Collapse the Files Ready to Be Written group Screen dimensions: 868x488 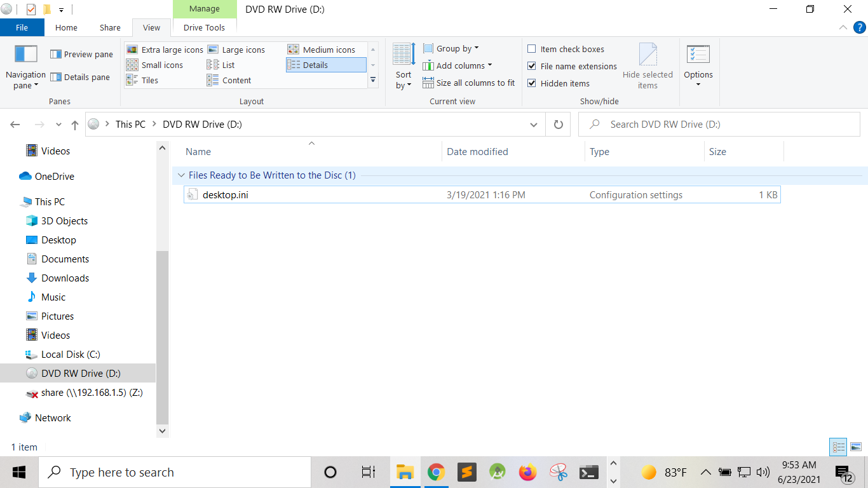(x=181, y=175)
